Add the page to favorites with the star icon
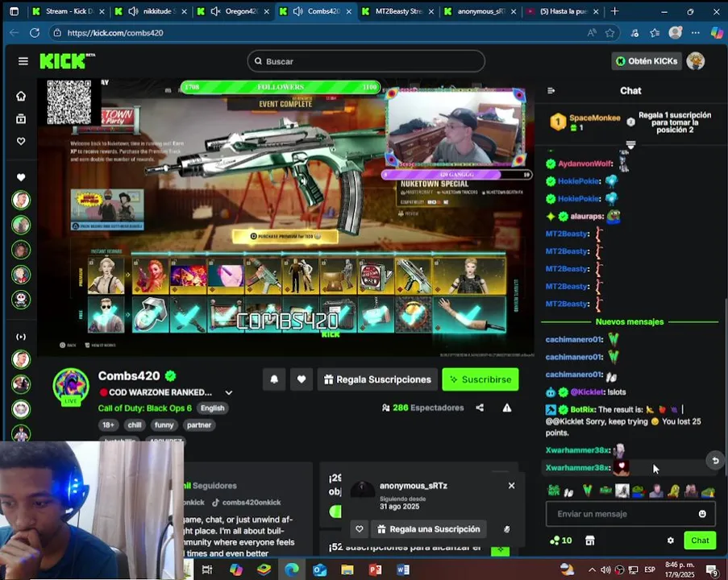This screenshot has width=728, height=580. click(x=609, y=32)
